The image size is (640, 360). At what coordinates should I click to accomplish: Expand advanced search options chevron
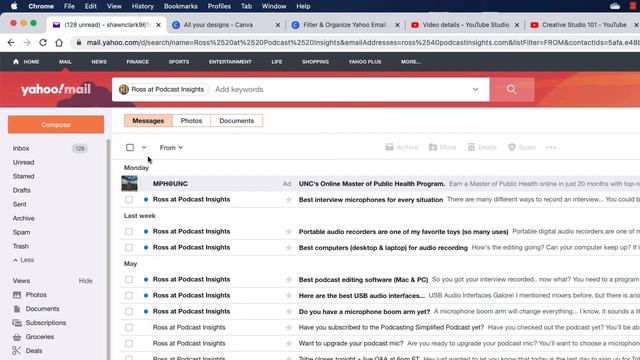476,89
